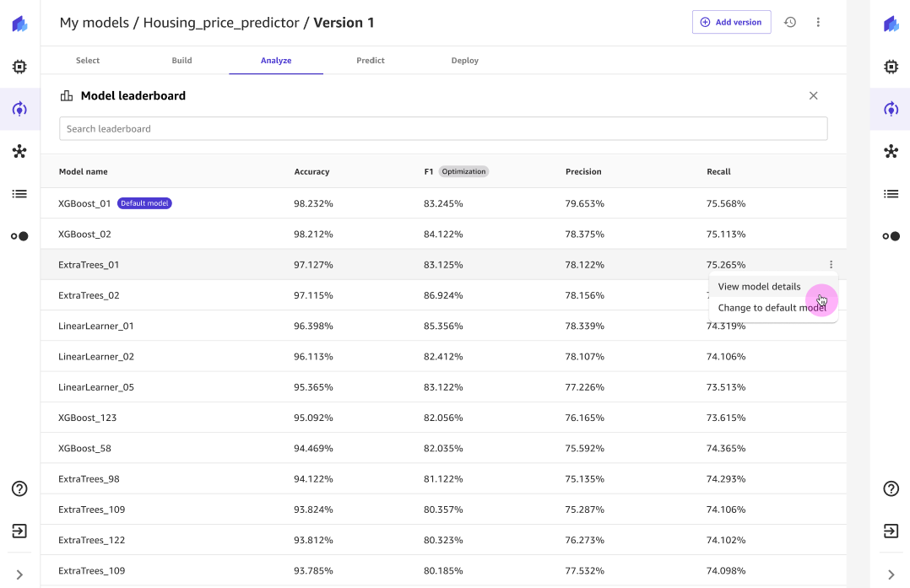The height and width of the screenshot is (588, 910).
Task: Click accuracy value 93.824%
Action: coord(313,510)
